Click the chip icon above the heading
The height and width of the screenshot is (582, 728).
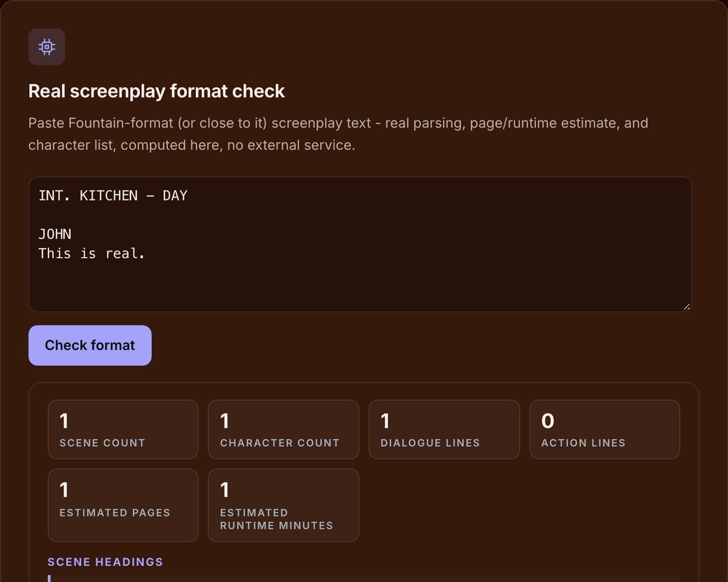pyautogui.click(x=47, y=47)
